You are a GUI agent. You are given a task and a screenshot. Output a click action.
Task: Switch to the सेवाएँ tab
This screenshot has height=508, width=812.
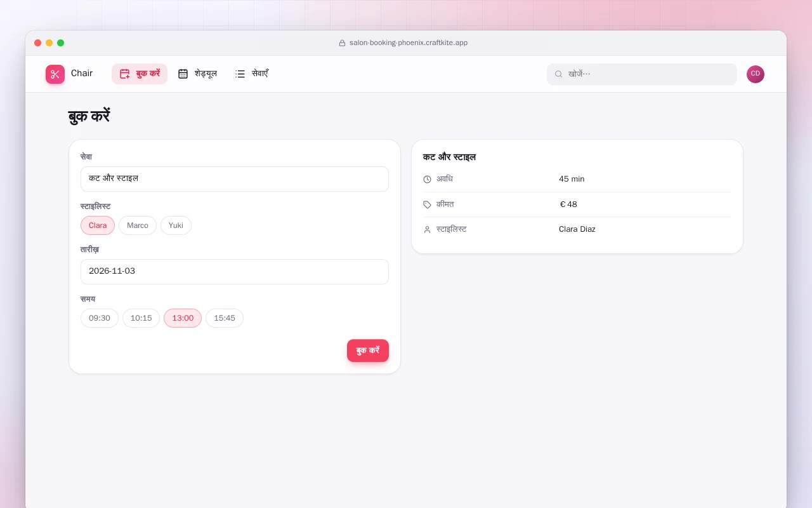[252, 74]
